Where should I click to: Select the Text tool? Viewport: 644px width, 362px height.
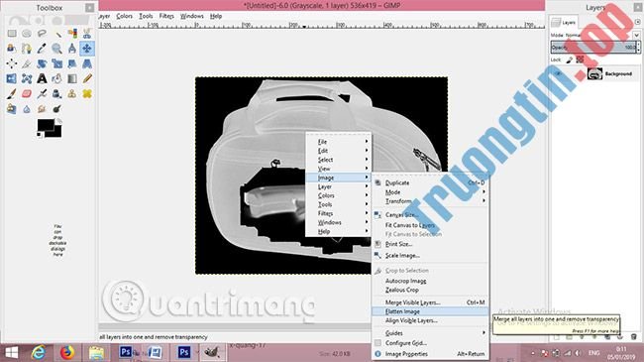click(42, 78)
